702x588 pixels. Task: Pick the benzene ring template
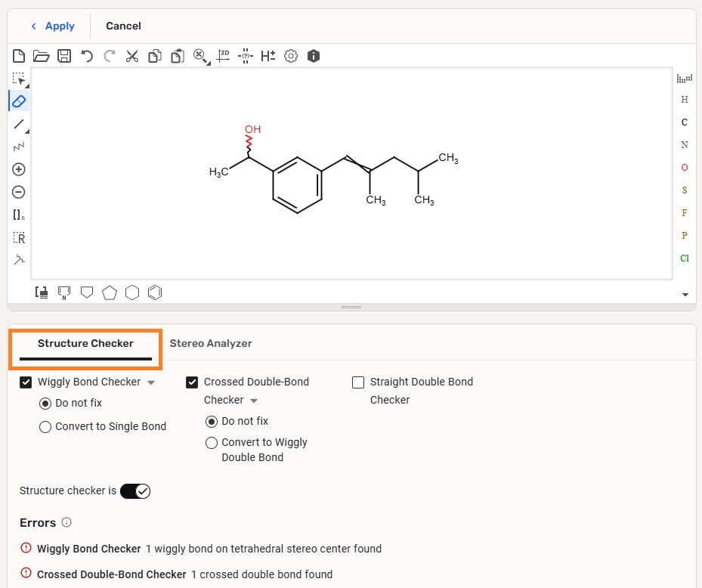pos(154,292)
